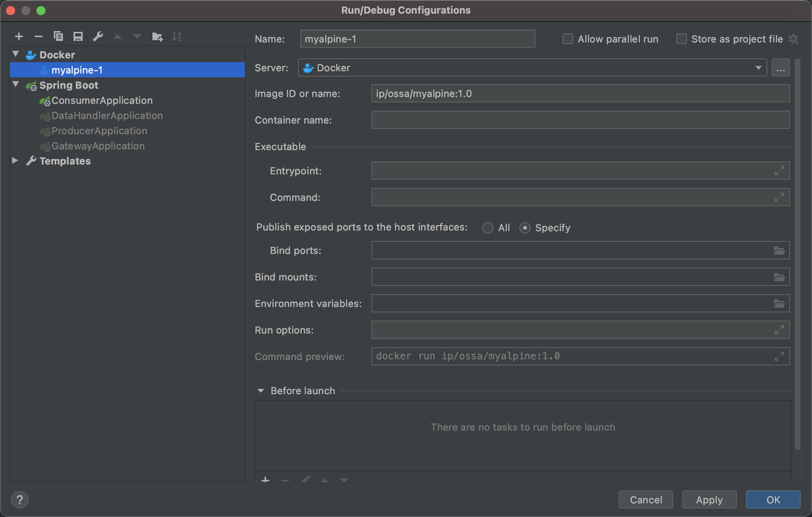This screenshot has height=517, width=812.
Task: Open help with the question mark button
Action: pyautogui.click(x=20, y=500)
